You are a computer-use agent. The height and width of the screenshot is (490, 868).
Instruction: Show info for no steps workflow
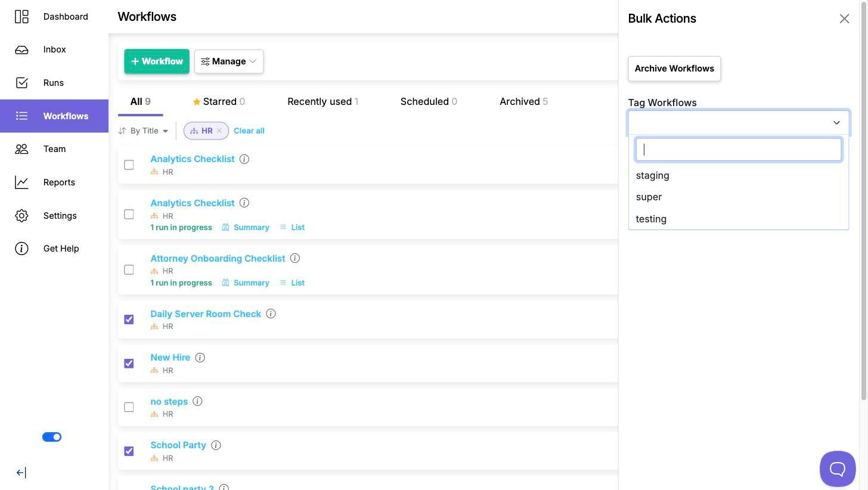197,401
